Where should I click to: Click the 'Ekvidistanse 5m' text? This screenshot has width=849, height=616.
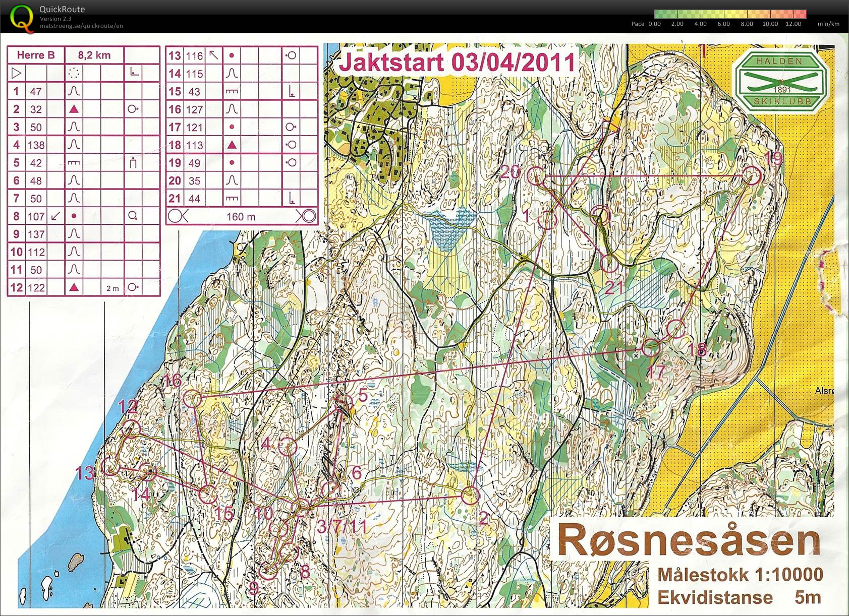pyautogui.click(x=739, y=597)
